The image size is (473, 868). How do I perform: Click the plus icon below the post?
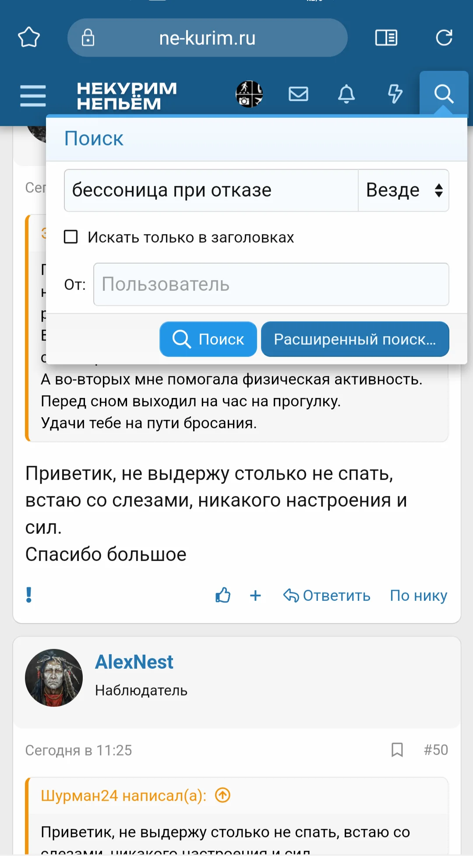[255, 596]
